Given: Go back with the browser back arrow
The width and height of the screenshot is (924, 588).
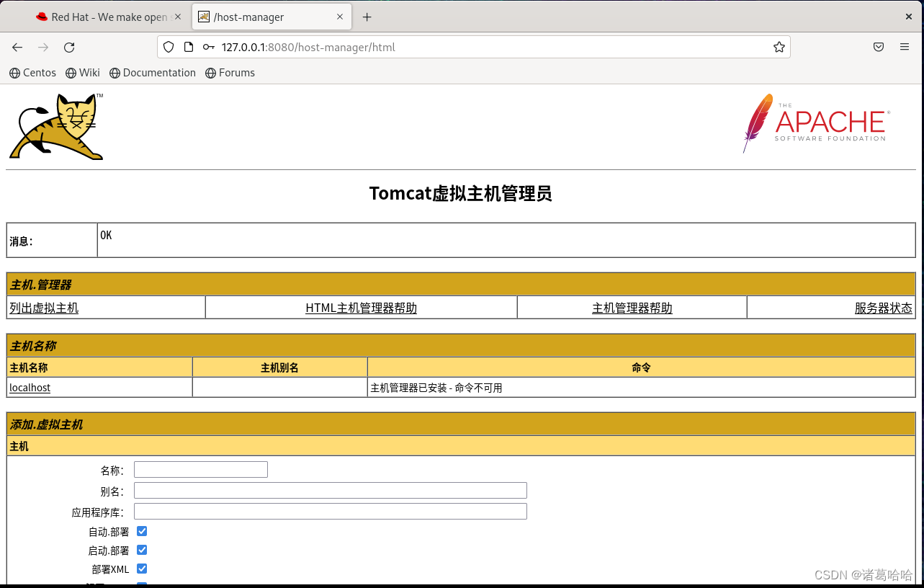Looking at the screenshot, I should pos(17,48).
